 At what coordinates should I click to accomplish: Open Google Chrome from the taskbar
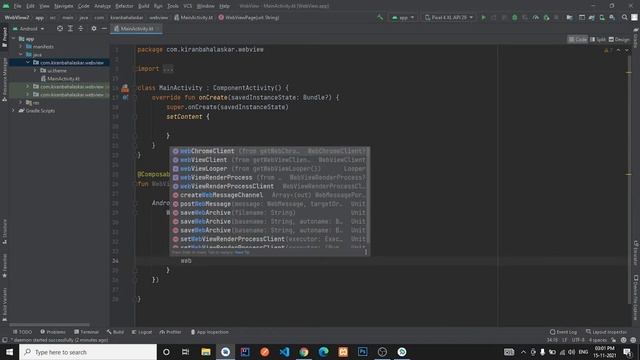(304, 352)
